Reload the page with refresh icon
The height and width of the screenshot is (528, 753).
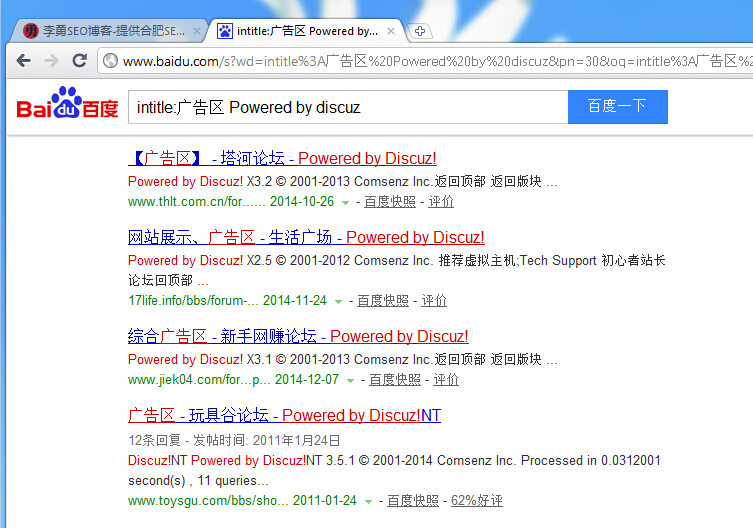(79, 60)
